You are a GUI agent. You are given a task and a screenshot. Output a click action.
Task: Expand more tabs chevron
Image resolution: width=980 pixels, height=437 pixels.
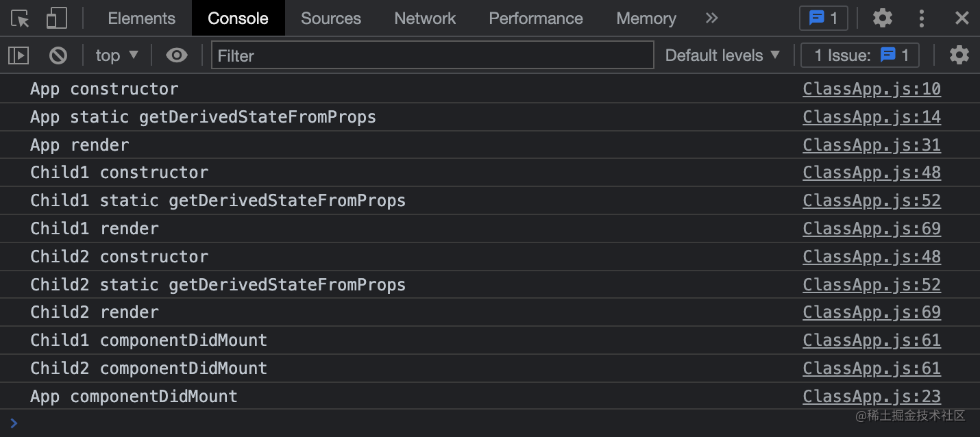(x=711, y=18)
